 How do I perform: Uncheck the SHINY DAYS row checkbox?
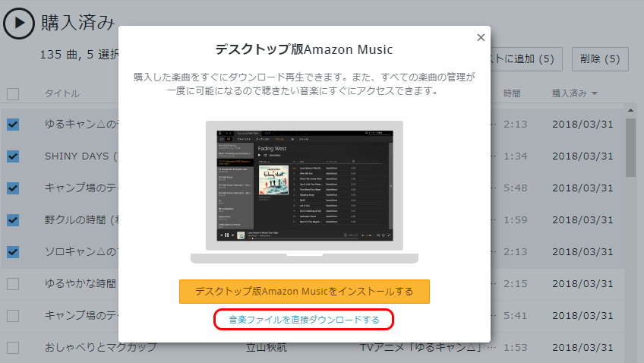point(13,156)
